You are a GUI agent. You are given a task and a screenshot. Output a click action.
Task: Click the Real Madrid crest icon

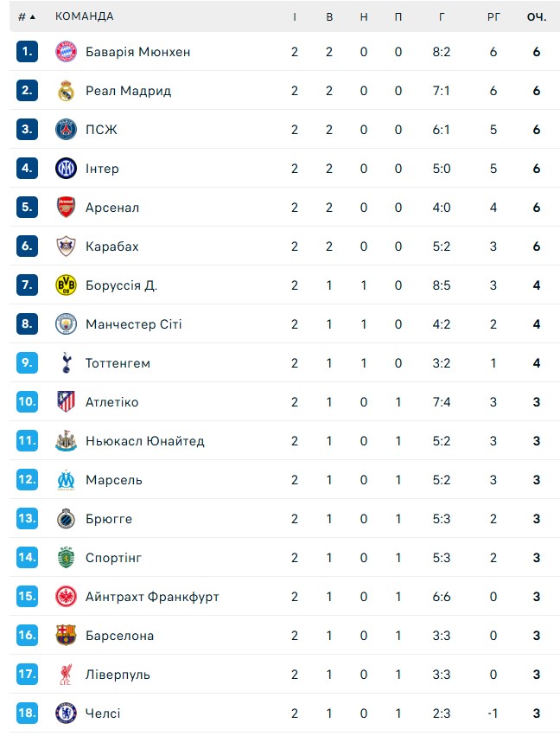tap(67, 91)
